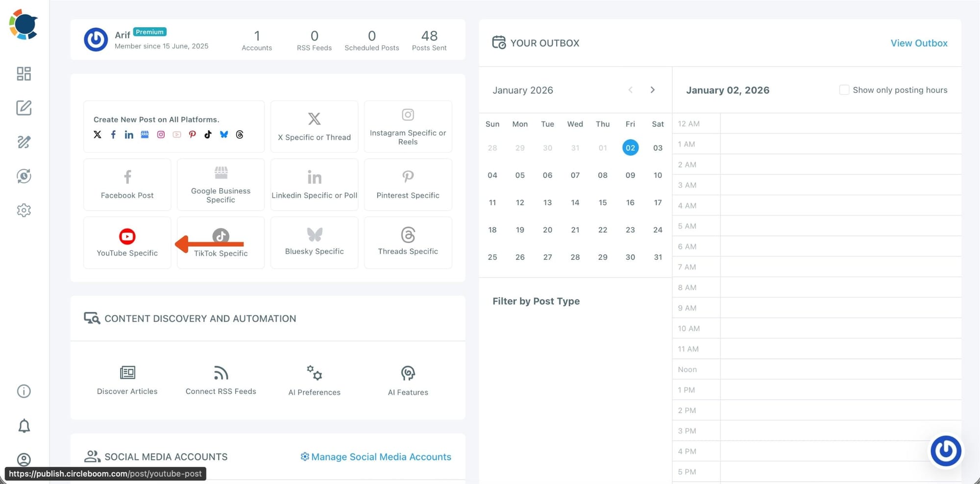Click the View Outbox link
This screenshot has width=980, height=484.
tap(919, 43)
